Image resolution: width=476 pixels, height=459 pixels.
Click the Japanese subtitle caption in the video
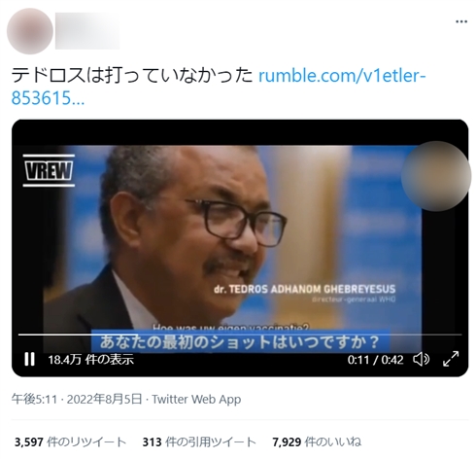[x=240, y=341]
